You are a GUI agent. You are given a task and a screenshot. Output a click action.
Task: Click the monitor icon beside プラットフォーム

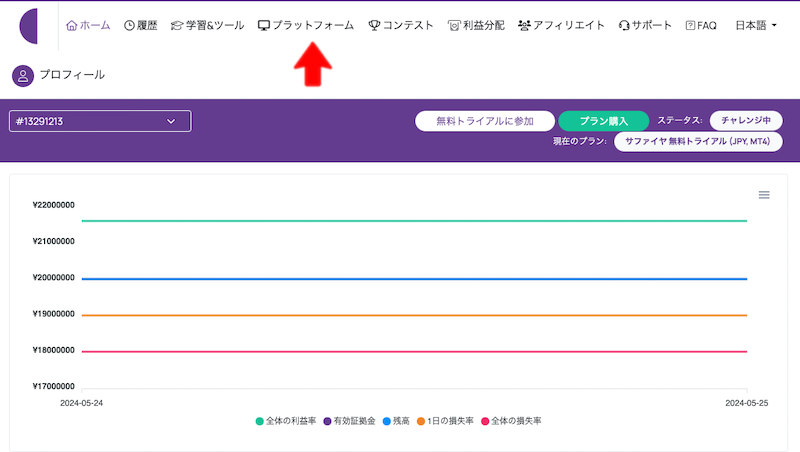click(264, 26)
